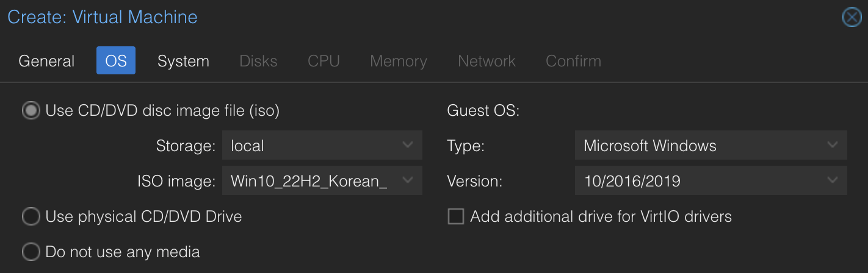This screenshot has width=868, height=273.
Task: Open the Disks tab
Action: pyautogui.click(x=258, y=61)
